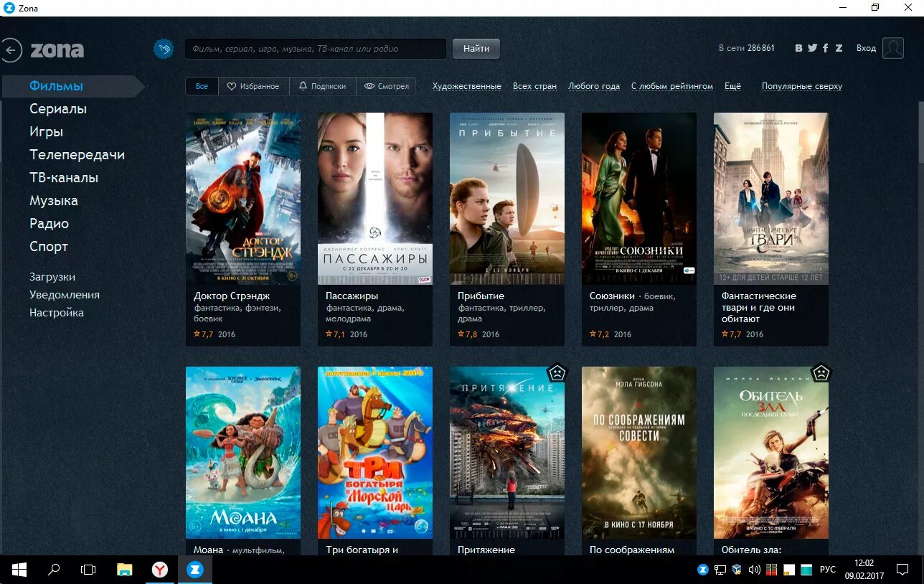Open File Explorer from taskbar
924x584 pixels.
pos(125,570)
